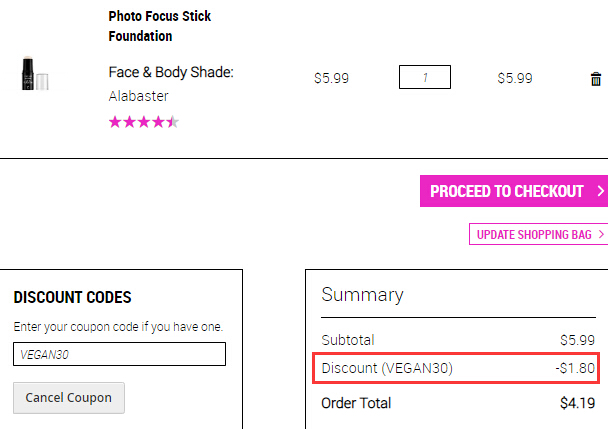Click the Proceed to Checkout button
The width and height of the screenshot is (608, 429).
click(x=514, y=191)
